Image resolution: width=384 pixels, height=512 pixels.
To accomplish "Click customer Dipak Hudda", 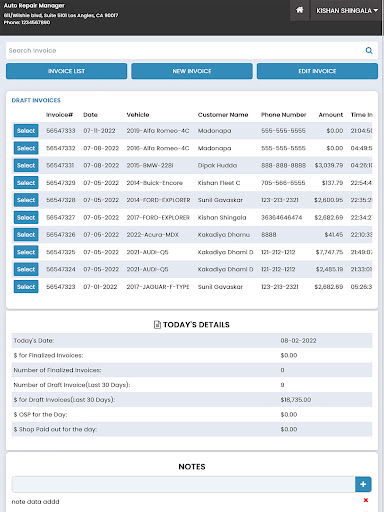I will 217,165.
